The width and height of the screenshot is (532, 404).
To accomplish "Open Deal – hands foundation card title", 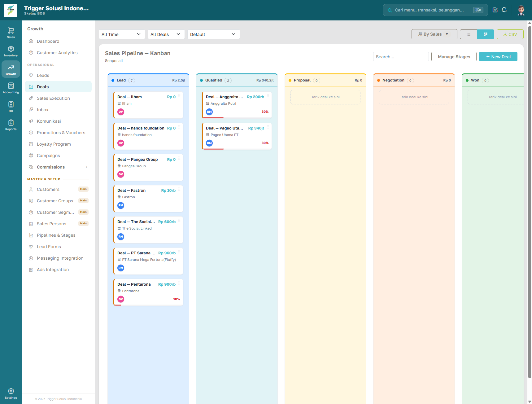I will 141,128.
